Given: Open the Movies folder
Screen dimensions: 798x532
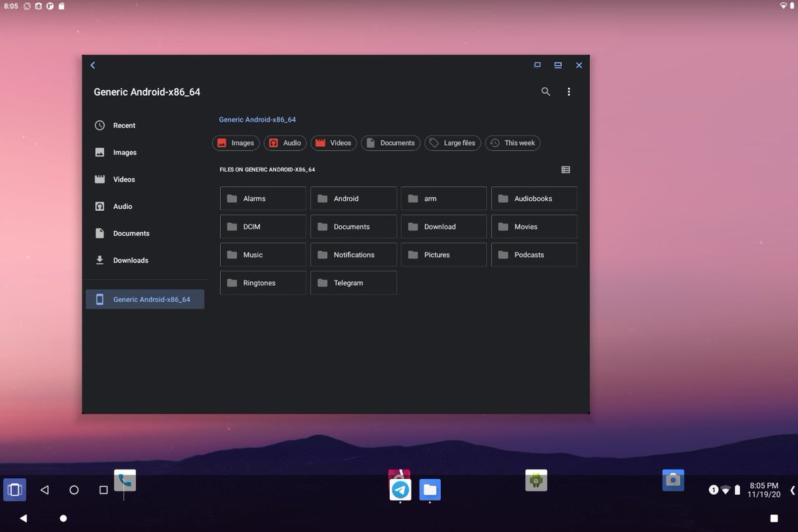Looking at the screenshot, I should (x=534, y=226).
